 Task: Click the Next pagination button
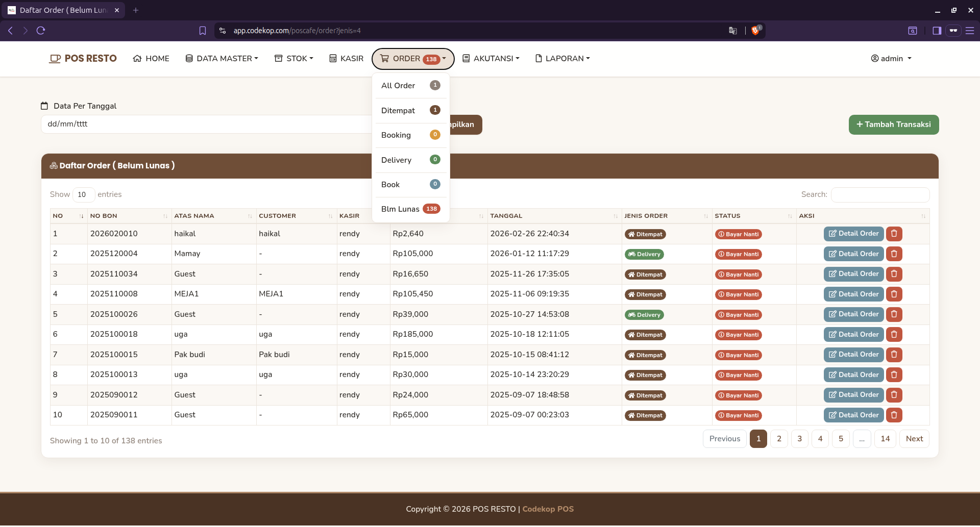point(914,439)
